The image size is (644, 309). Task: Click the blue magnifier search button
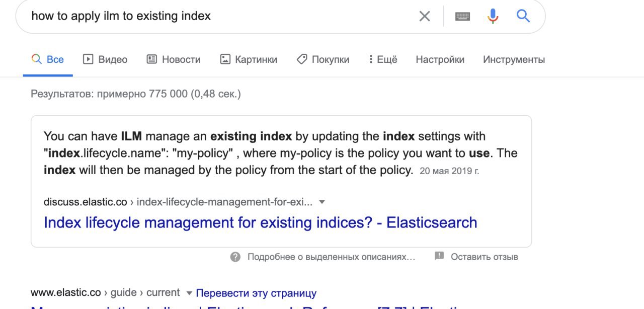click(x=523, y=16)
